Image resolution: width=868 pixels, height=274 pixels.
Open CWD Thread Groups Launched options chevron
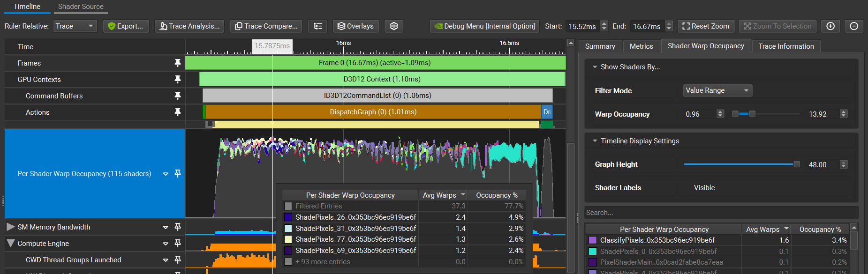click(x=166, y=260)
